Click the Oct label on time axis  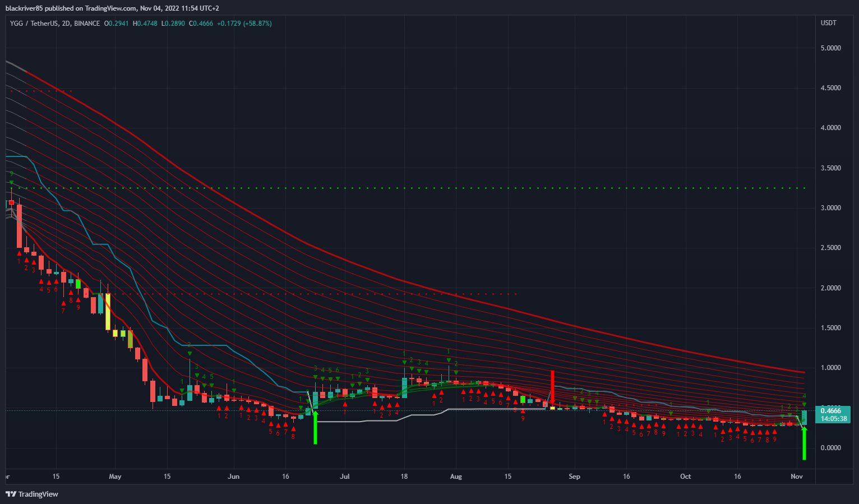click(x=685, y=477)
